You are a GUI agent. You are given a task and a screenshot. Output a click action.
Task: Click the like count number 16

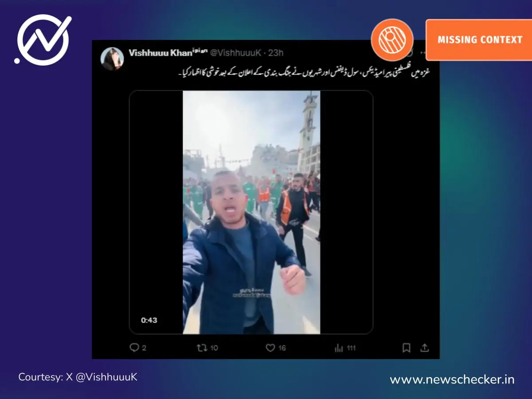click(282, 348)
